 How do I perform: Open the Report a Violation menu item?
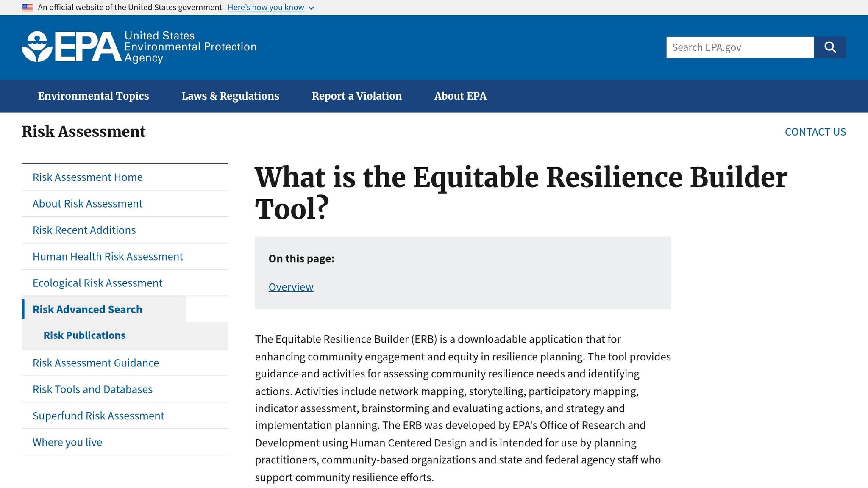(356, 96)
